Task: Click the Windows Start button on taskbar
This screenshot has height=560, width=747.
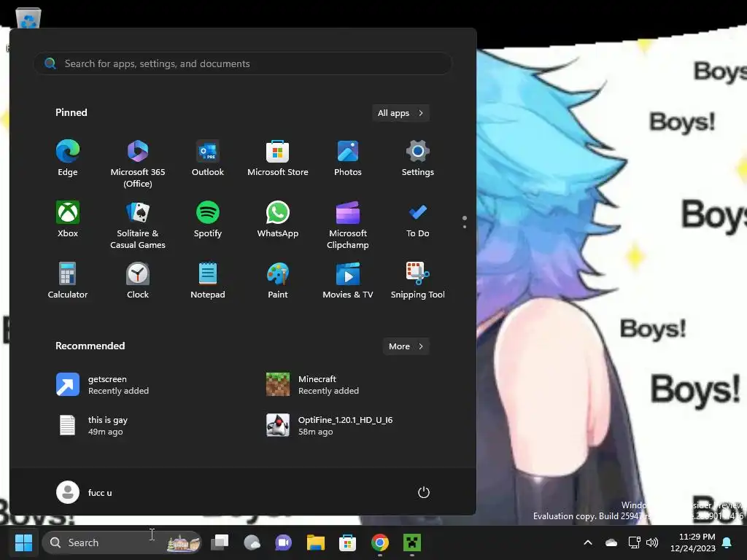Action: (23, 542)
